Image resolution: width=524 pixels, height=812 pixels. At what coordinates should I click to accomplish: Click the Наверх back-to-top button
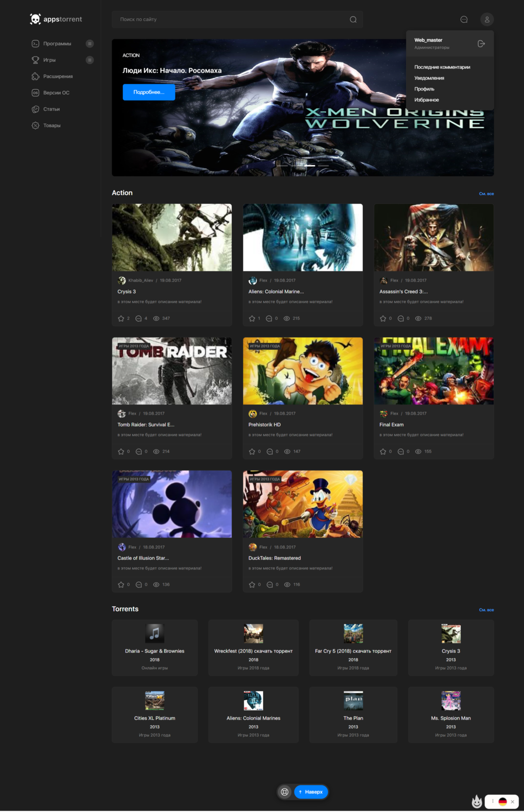tap(311, 792)
